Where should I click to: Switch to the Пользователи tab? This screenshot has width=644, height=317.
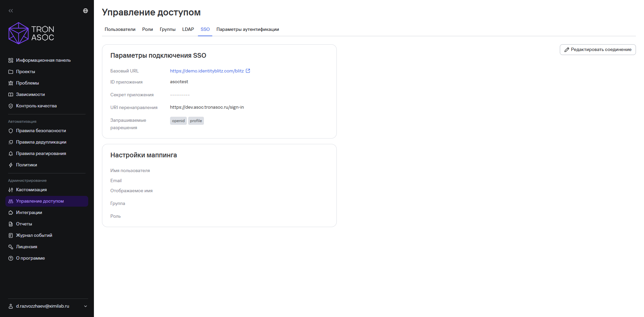point(120,29)
